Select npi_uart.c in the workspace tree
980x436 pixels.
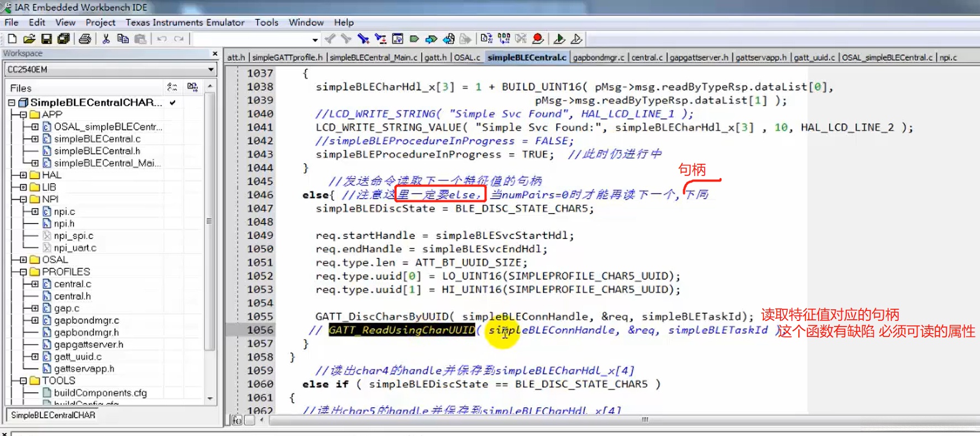point(75,248)
